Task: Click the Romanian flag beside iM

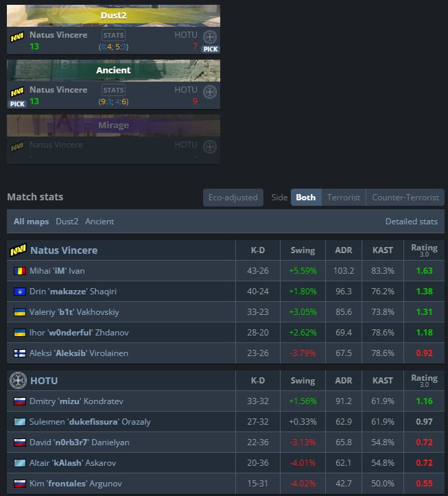Action: point(19,271)
